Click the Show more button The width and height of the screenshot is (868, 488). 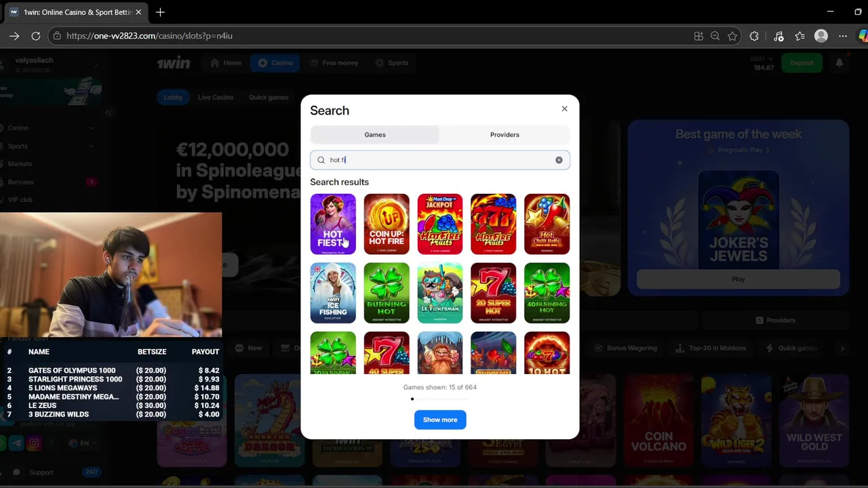point(440,420)
